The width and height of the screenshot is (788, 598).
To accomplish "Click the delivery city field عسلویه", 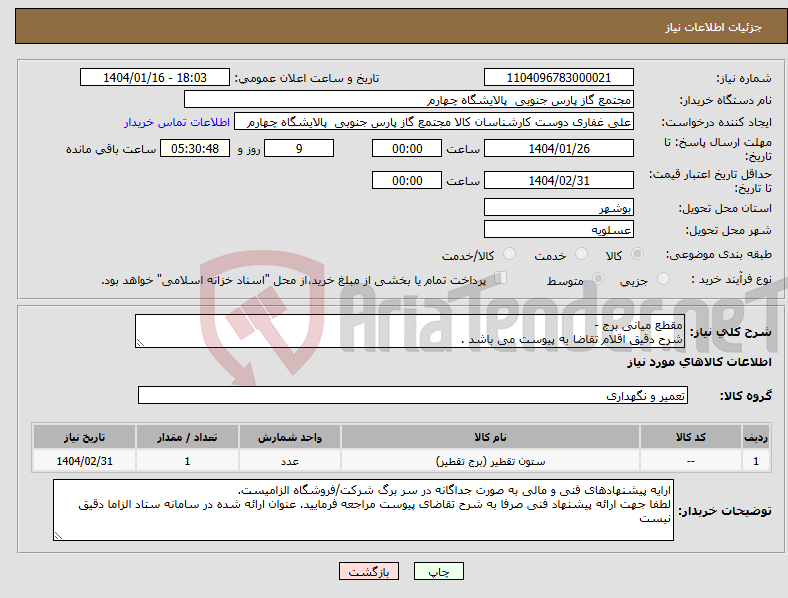I will click(558, 230).
